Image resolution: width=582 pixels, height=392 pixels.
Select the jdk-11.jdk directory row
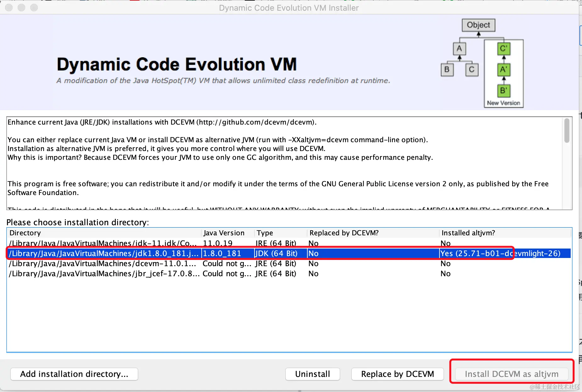(289, 243)
